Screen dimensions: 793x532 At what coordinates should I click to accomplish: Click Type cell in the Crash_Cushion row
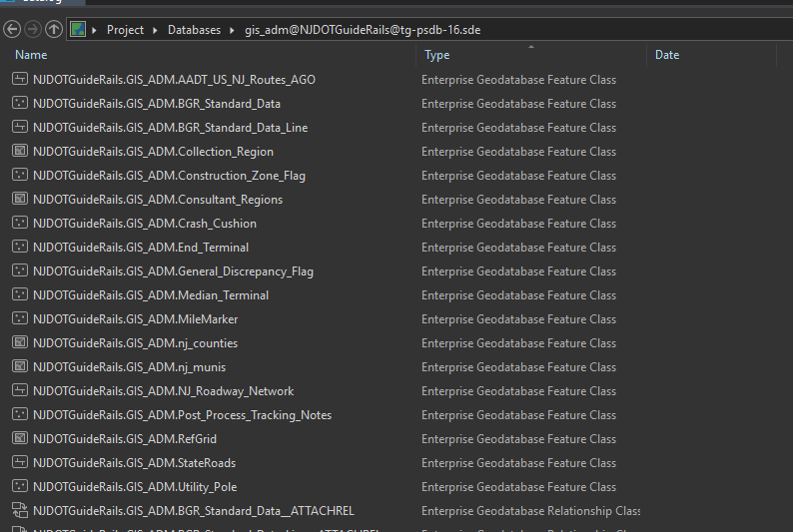pyautogui.click(x=518, y=224)
